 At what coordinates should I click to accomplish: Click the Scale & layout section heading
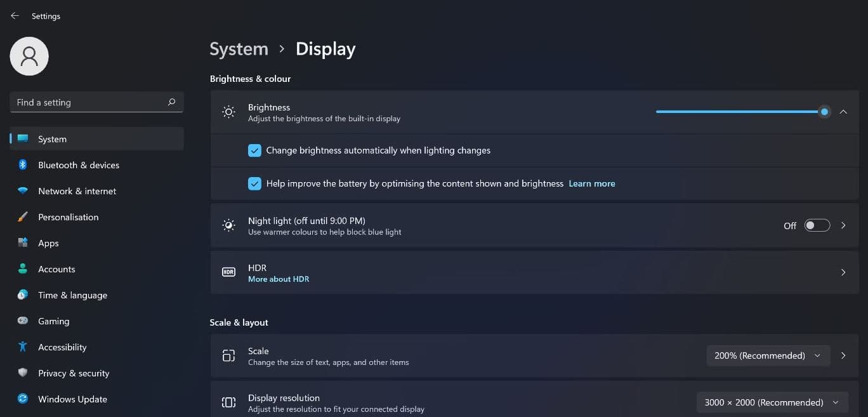239,322
